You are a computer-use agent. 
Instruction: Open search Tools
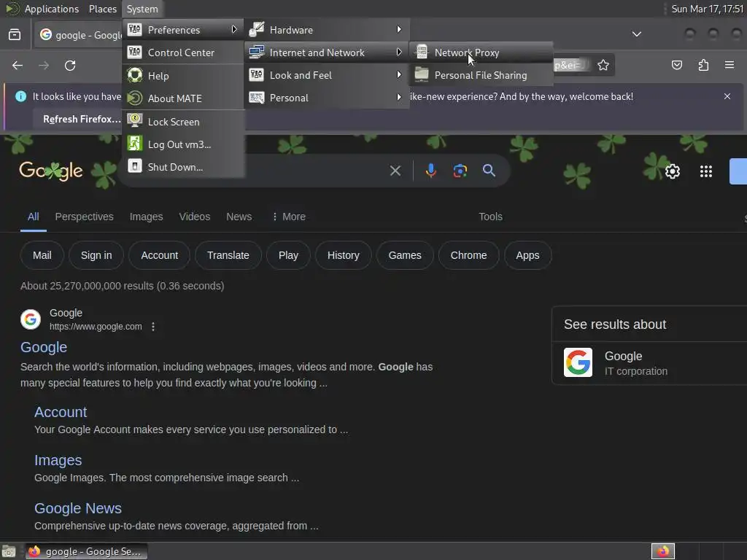[x=490, y=217]
